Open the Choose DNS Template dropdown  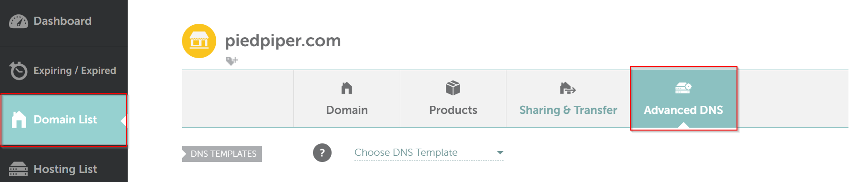429,153
